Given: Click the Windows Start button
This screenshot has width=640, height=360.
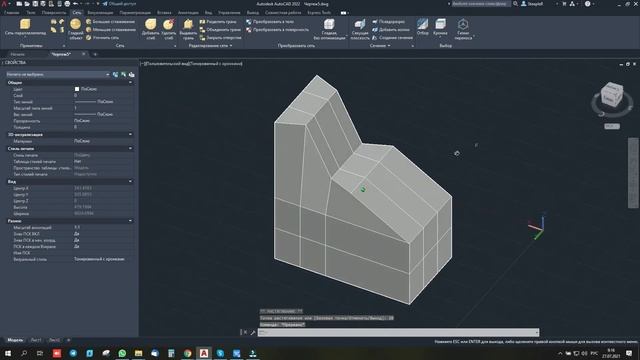Looking at the screenshot, I should pyautogui.click(x=8, y=353).
